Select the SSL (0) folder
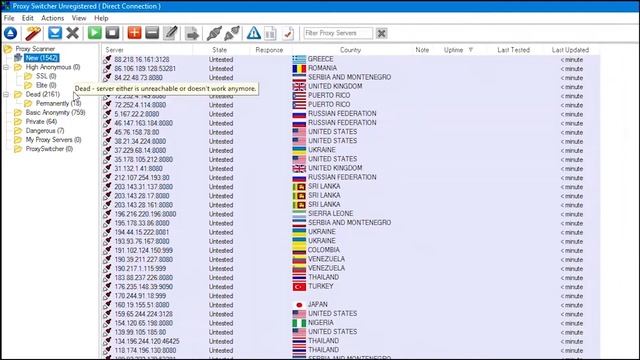640x360 pixels. click(x=46, y=76)
